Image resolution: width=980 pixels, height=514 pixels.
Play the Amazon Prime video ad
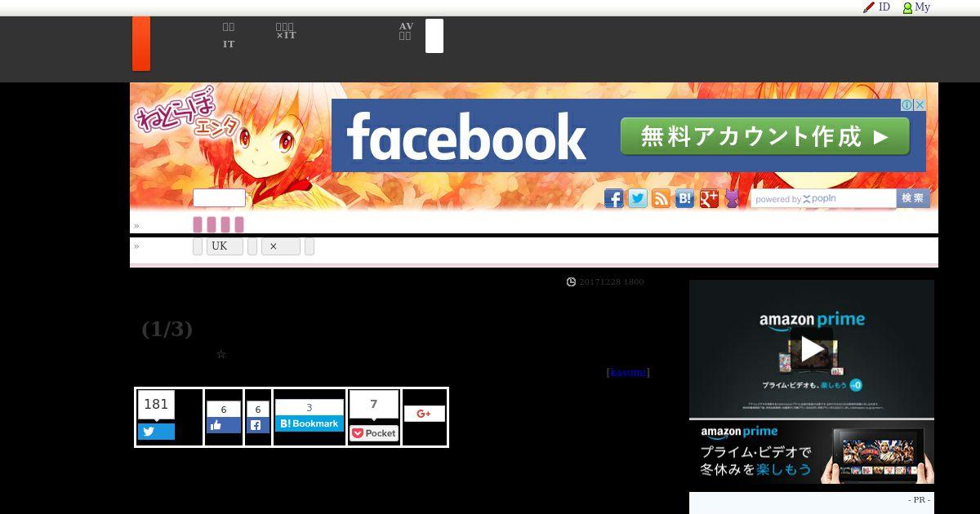click(812, 349)
